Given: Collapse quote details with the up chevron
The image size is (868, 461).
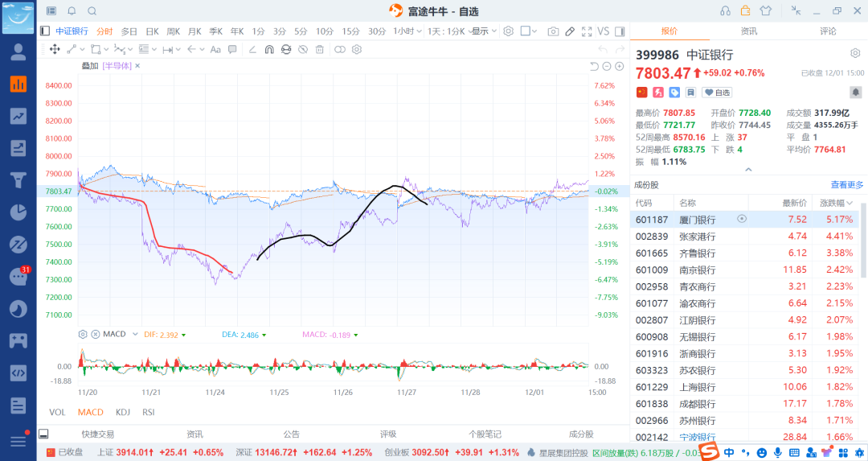Looking at the screenshot, I should click(748, 170).
